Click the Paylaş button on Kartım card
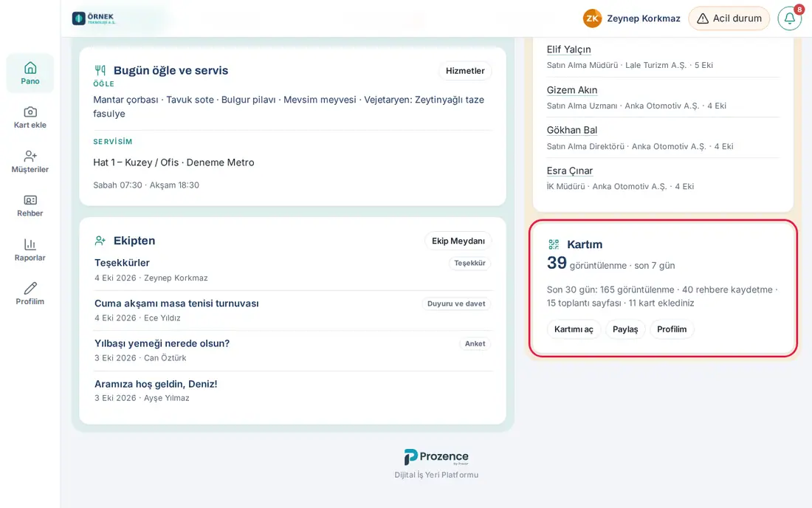The height and width of the screenshot is (508, 812). 625,329
